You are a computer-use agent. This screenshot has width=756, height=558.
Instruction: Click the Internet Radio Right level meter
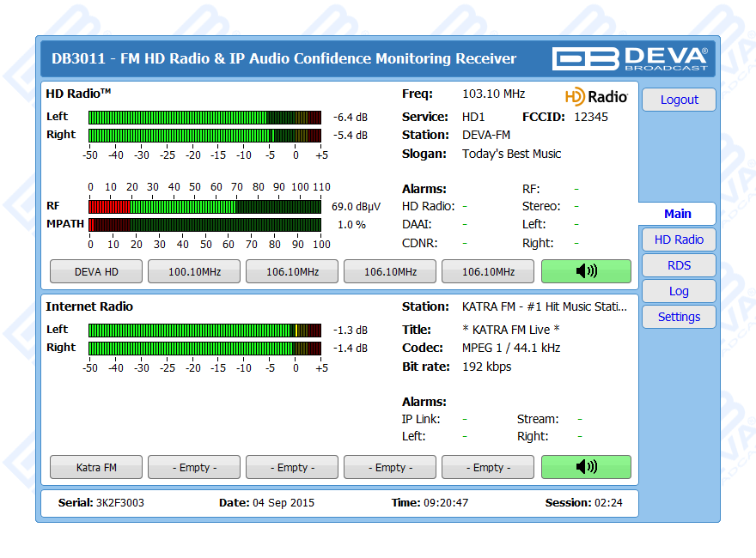coord(204,348)
